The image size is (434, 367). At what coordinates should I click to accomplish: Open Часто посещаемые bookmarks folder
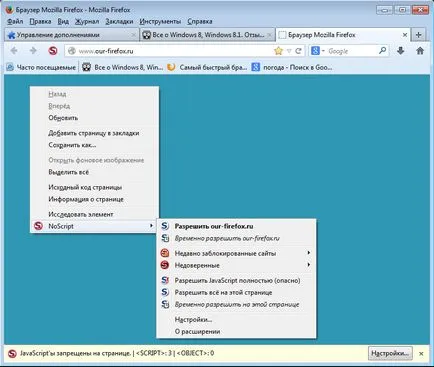click(x=41, y=68)
